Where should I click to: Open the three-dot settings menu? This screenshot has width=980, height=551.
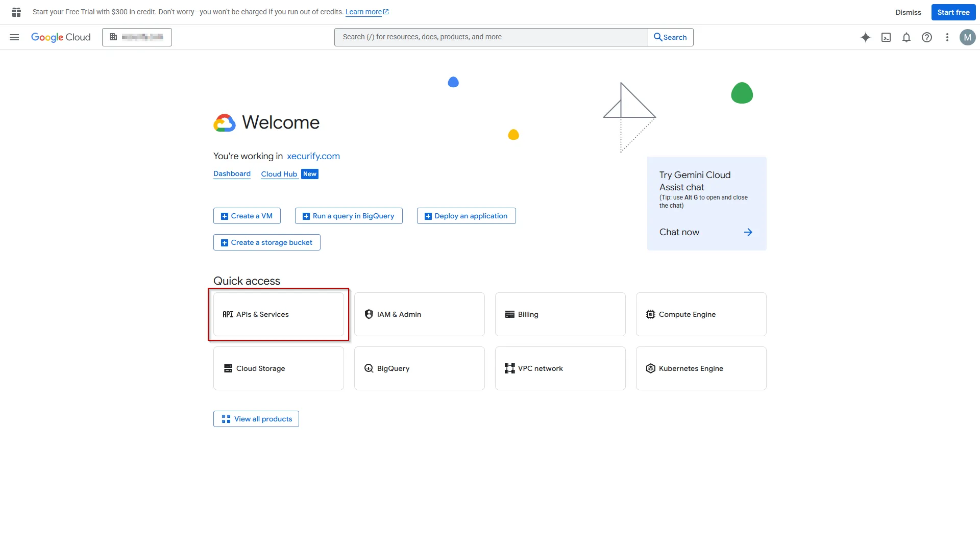(947, 37)
